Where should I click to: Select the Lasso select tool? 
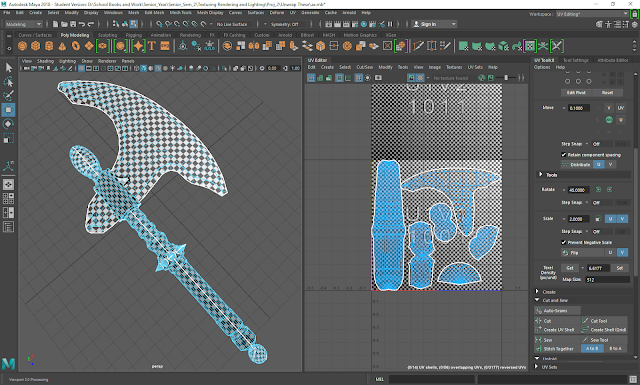point(8,82)
